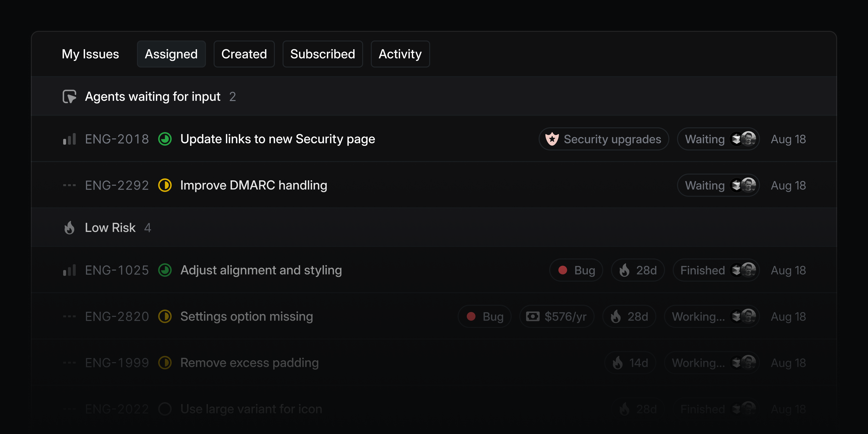The image size is (868, 434).
Task: Change priority bars icon on ENG-2018
Action: coord(69,139)
